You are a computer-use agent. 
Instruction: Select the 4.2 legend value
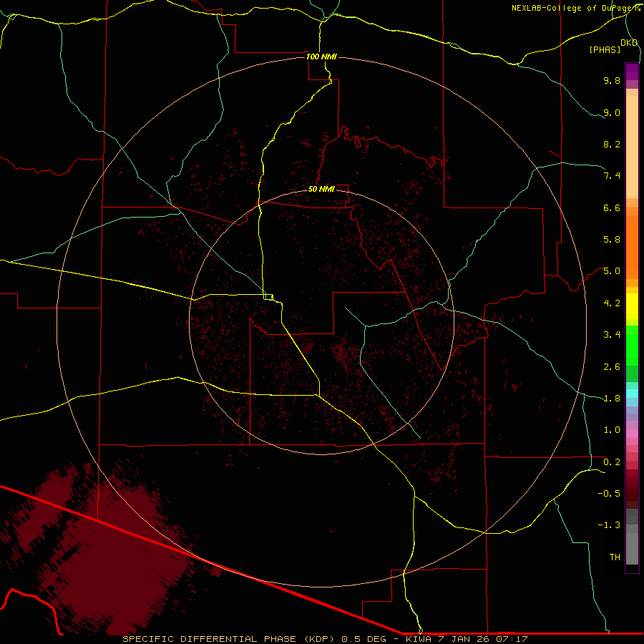(x=612, y=303)
